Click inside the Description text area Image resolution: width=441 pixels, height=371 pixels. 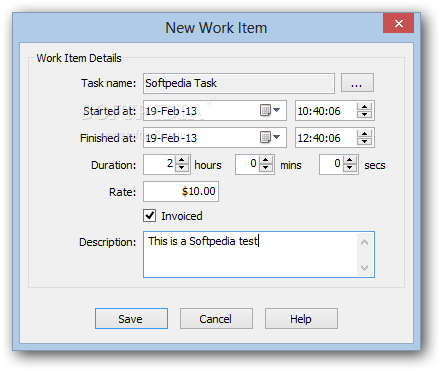coord(250,255)
